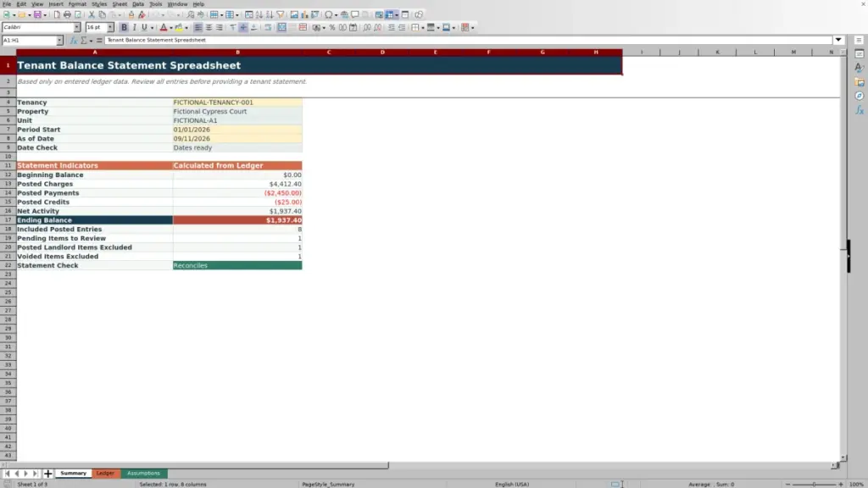The width and height of the screenshot is (868, 488).
Task: Print the spreadsheet using the printer icon
Action: coord(67,14)
